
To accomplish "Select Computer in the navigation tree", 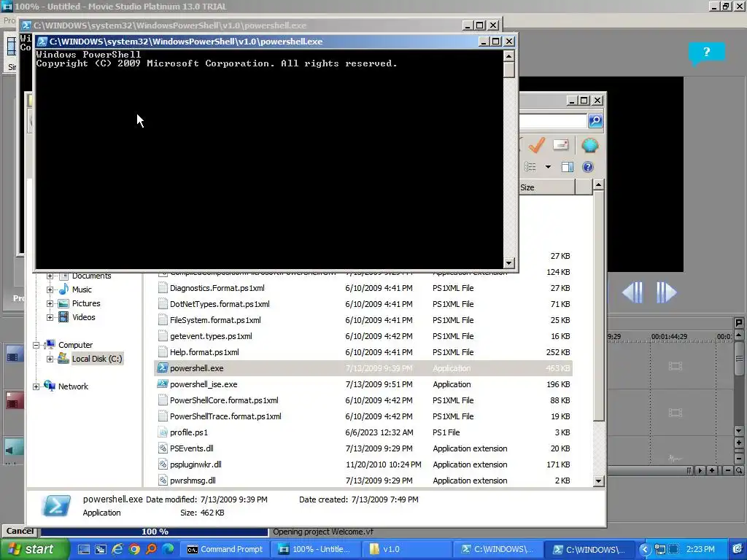I will coord(75,345).
